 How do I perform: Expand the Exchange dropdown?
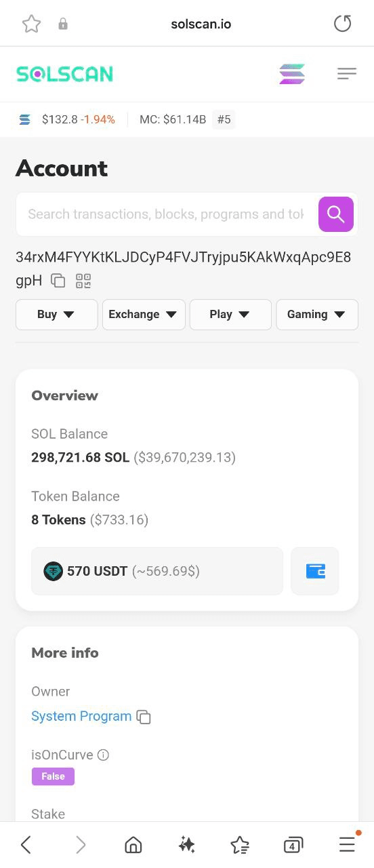tap(144, 315)
